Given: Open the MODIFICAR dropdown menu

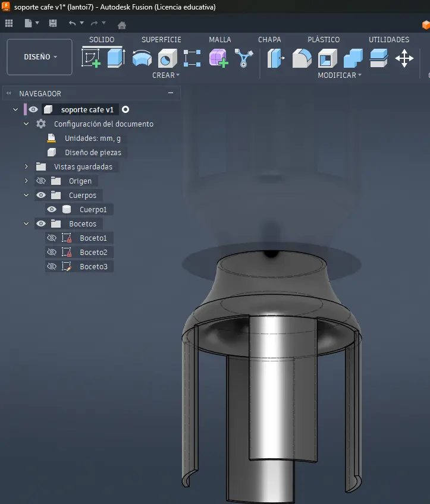Looking at the screenshot, I should click(340, 75).
